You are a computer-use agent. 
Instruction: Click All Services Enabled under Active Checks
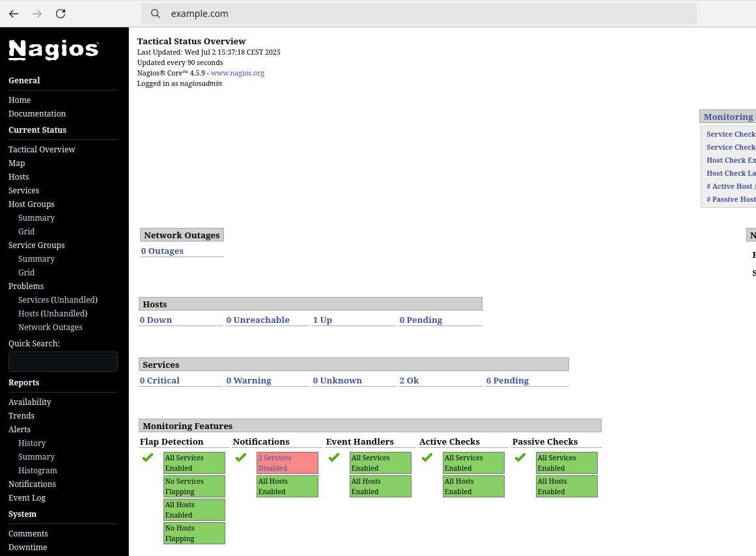tap(473, 463)
